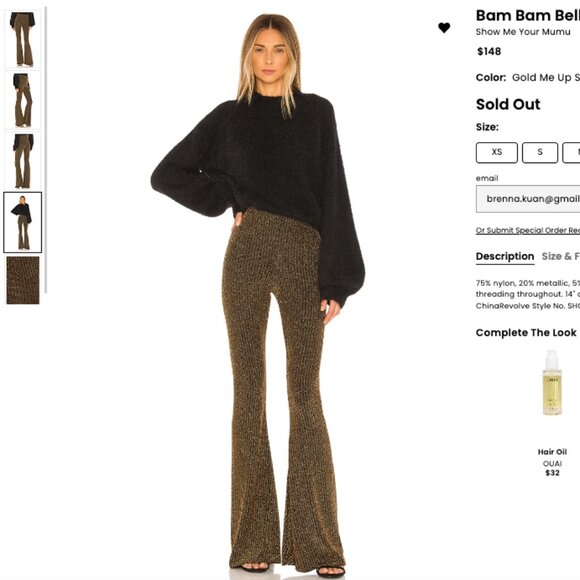The height and width of the screenshot is (580, 580).
Task: Select the full outfit thumbnail
Action: (x=23, y=222)
